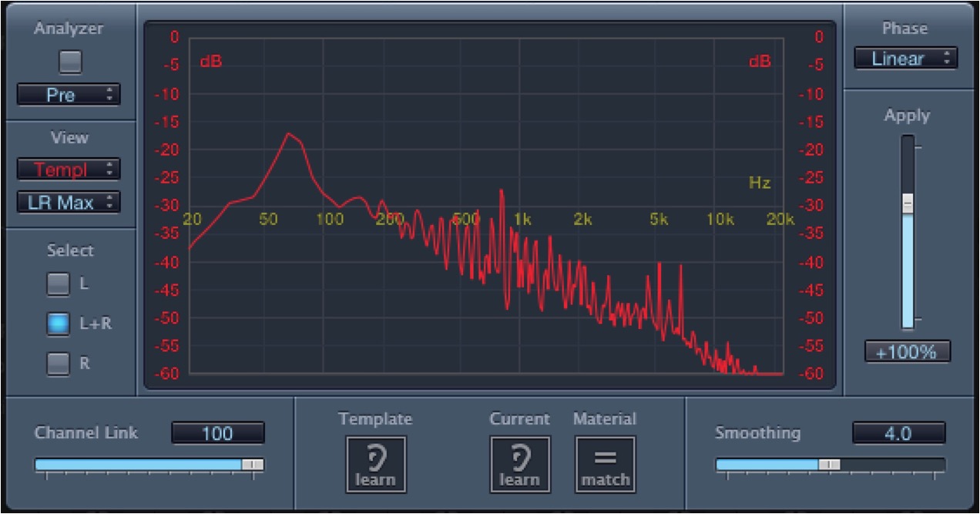This screenshot has height=514, width=980.
Task: Click the 0 dB label on right scale
Action: pyautogui.click(x=819, y=37)
